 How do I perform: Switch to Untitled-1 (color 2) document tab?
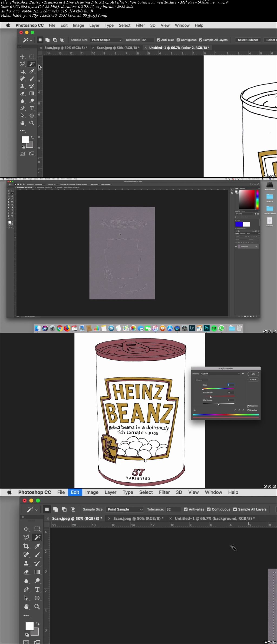pos(179,48)
